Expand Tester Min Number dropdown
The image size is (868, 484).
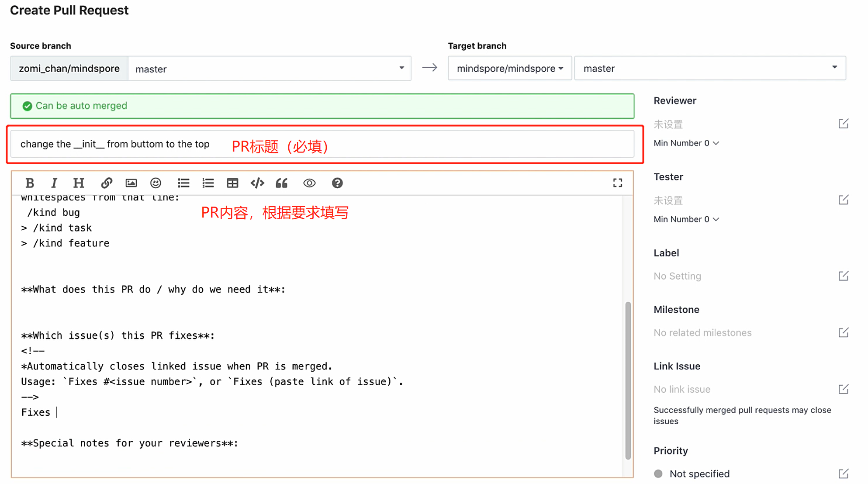point(686,219)
